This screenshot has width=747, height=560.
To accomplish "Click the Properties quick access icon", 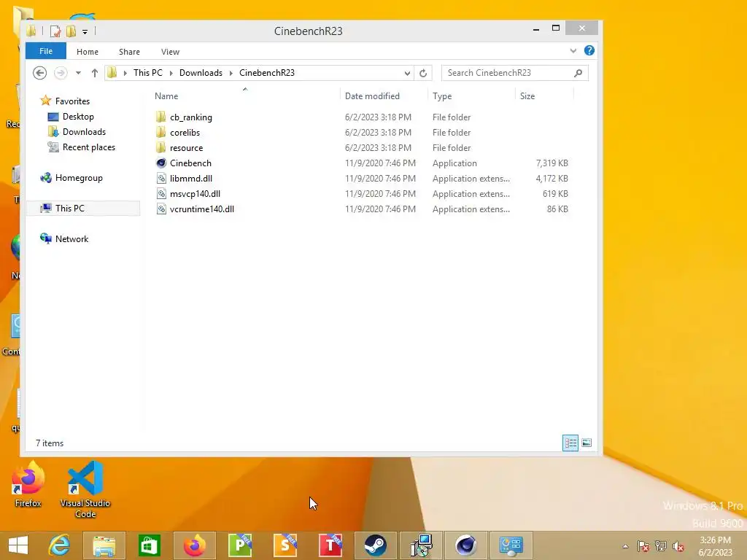I will coord(55,31).
